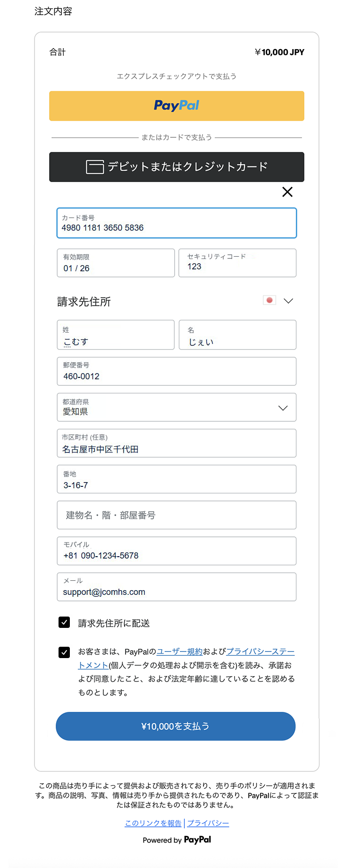The width and height of the screenshot is (354, 868).
Task: Click the 有効期限 expiry field
Action: pyautogui.click(x=116, y=263)
